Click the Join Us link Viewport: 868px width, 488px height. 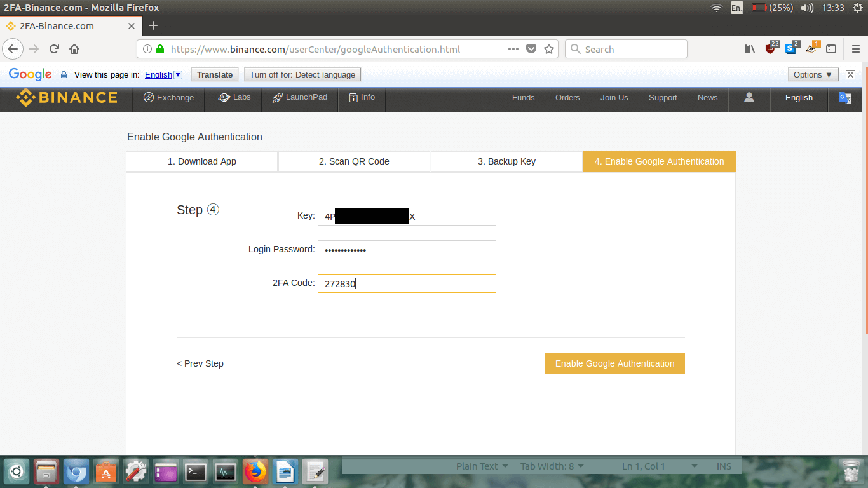[614, 98]
